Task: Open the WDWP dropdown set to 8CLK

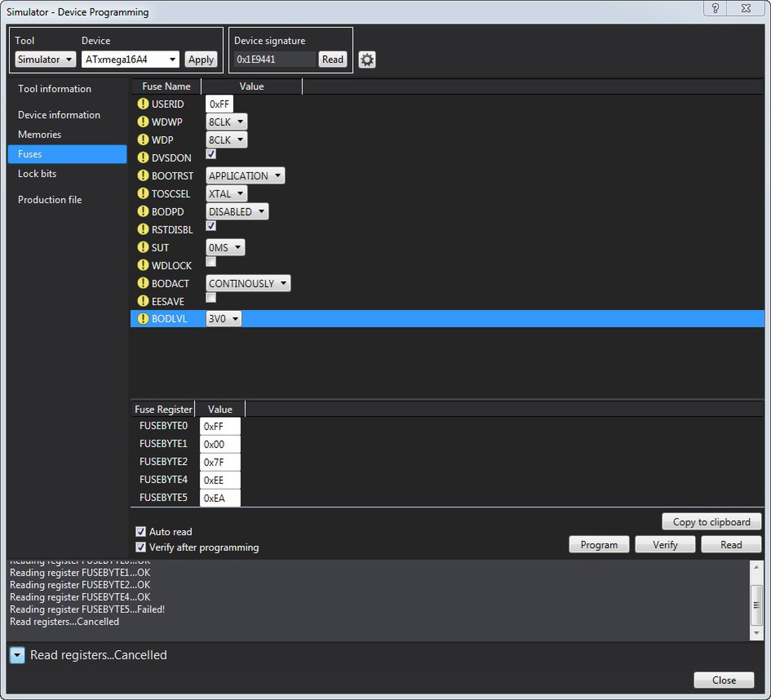Action: tap(226, 122)
